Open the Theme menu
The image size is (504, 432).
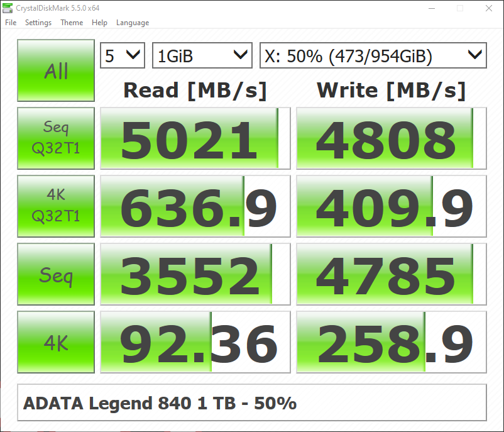tap(72, 23)
